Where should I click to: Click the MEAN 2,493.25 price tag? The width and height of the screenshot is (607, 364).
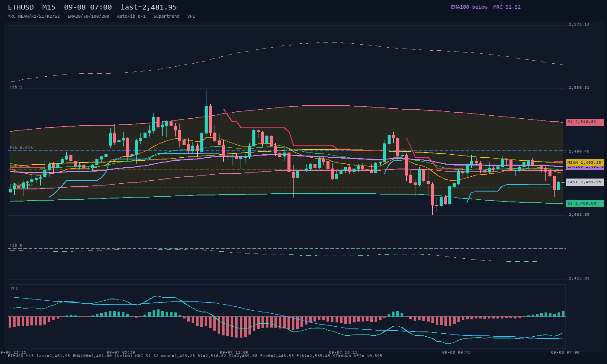pos(585,162)
